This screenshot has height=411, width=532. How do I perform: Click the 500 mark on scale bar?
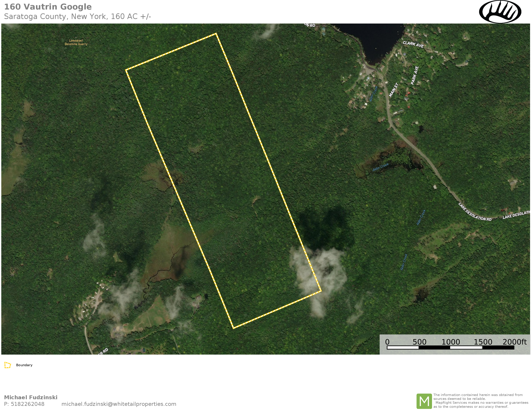click(x=419, y=342)
